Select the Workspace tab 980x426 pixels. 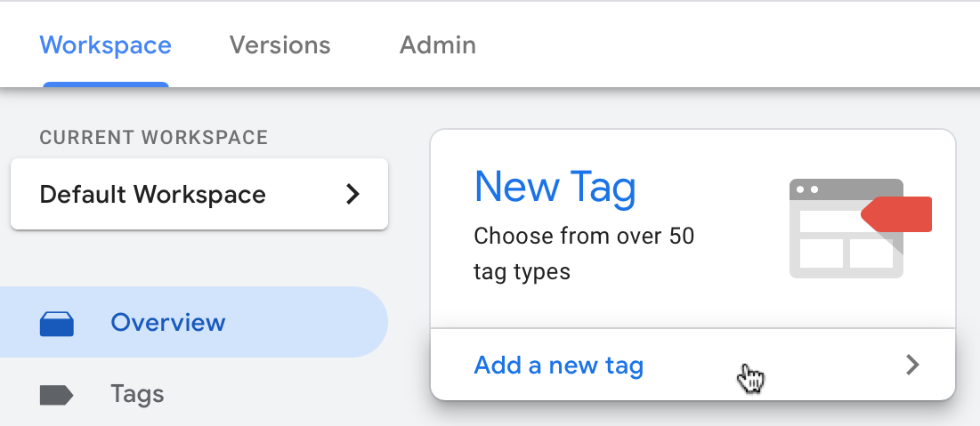106,45
